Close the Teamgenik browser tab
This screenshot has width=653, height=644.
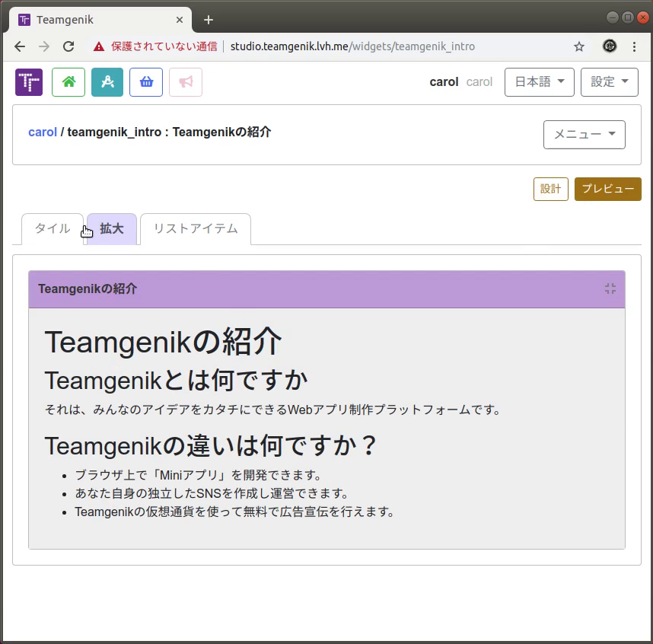coord(180,20)
